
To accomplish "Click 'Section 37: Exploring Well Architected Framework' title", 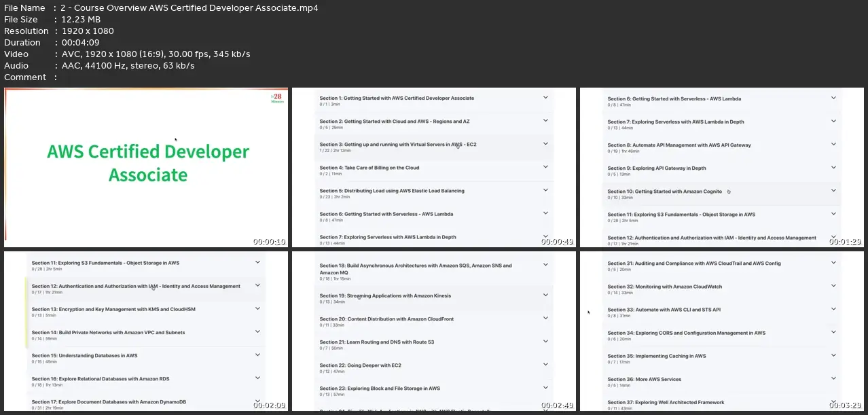I will [x=666, y=403].
